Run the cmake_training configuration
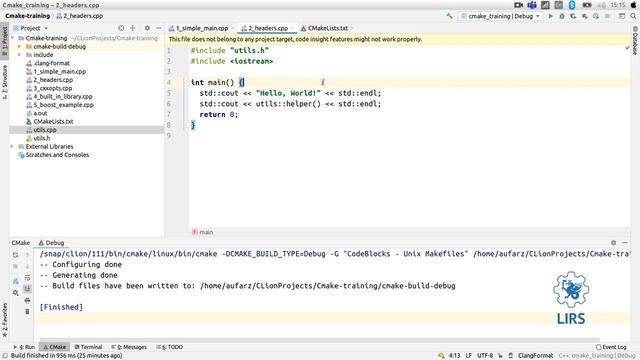Image resolution: width=640 pixels, height=360 pixels. point(551,16)
